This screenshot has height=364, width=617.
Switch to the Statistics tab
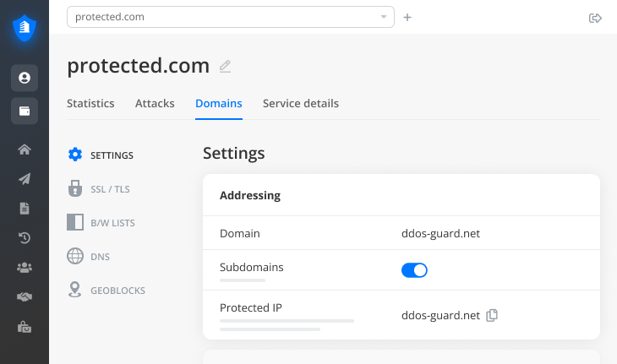[x=90, y=104]
